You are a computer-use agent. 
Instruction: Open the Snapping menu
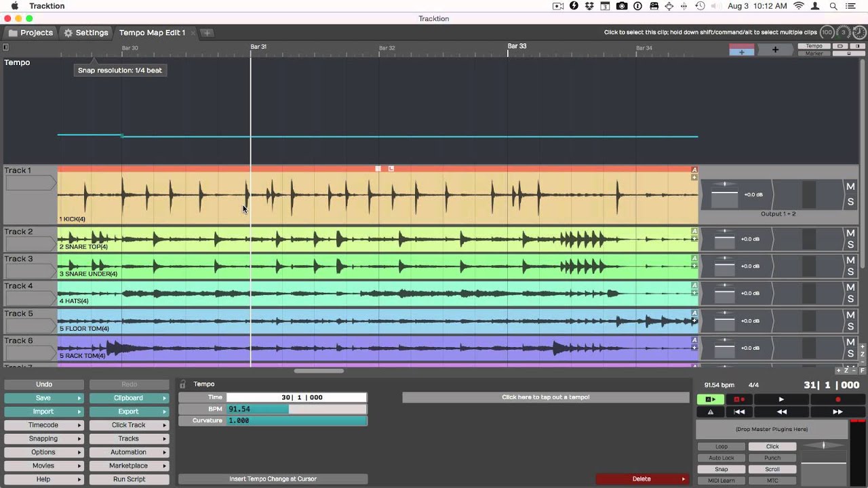click(x=43, y=439)
